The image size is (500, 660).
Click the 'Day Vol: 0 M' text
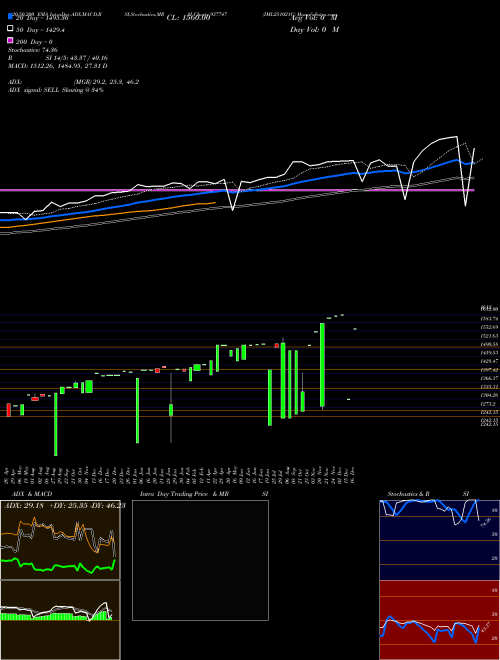pyautogui.click(x=314, y=30)
